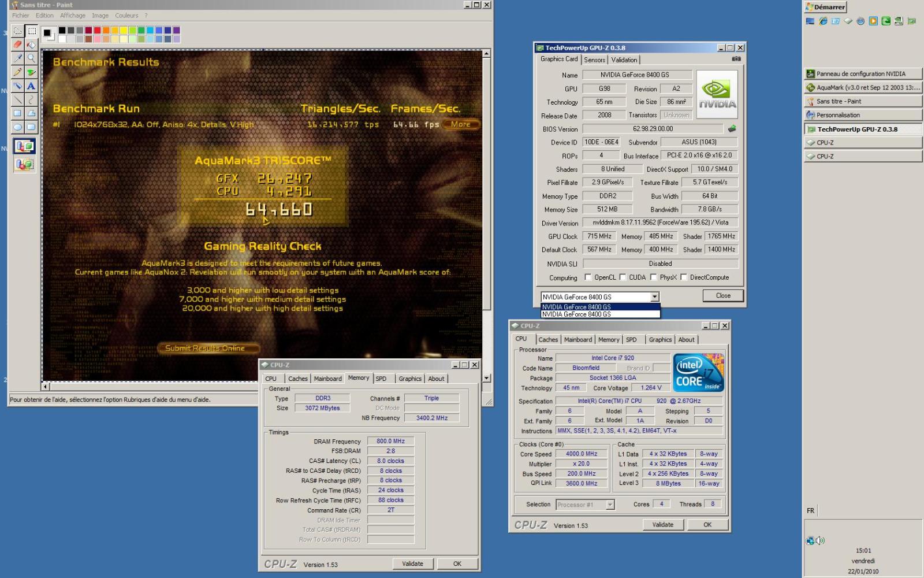
Task: Select the Brush tool in Paint
Action: (32, 72)
